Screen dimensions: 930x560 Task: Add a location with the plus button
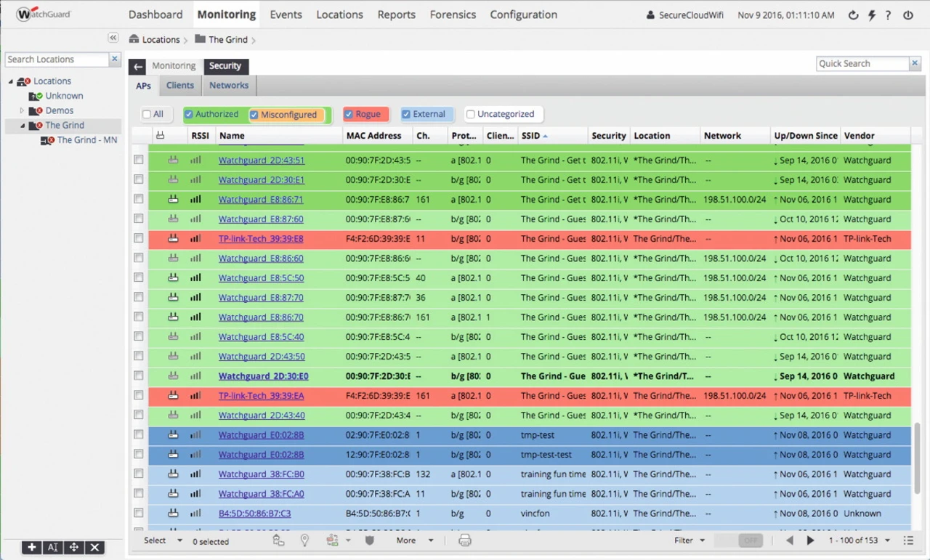click(31, 548)
